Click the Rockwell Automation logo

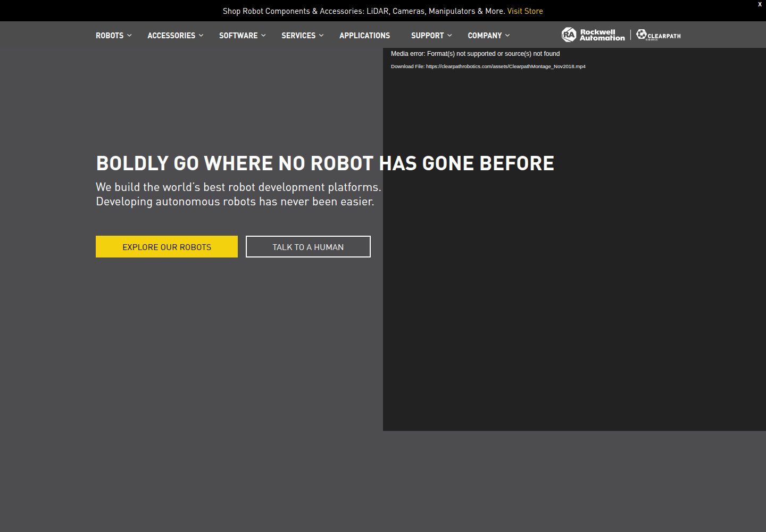point(593,35)
